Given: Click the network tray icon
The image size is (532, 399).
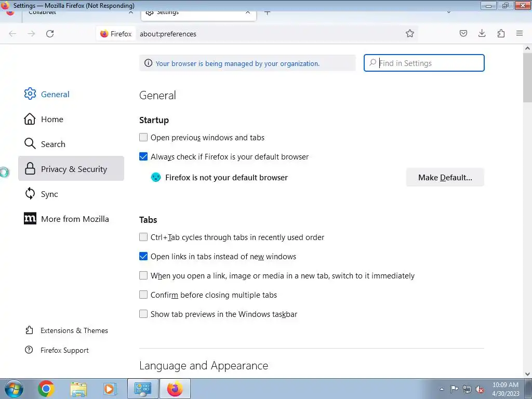Looking at the screenshot, I should (467, 389).
